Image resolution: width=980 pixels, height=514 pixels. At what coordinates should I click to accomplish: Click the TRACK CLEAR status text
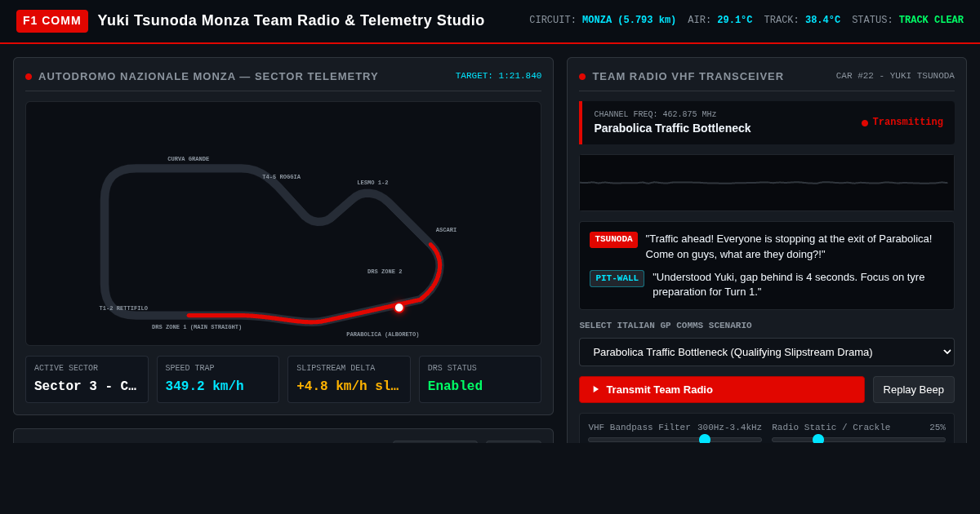pyautogui.click(x=931, y=20)
